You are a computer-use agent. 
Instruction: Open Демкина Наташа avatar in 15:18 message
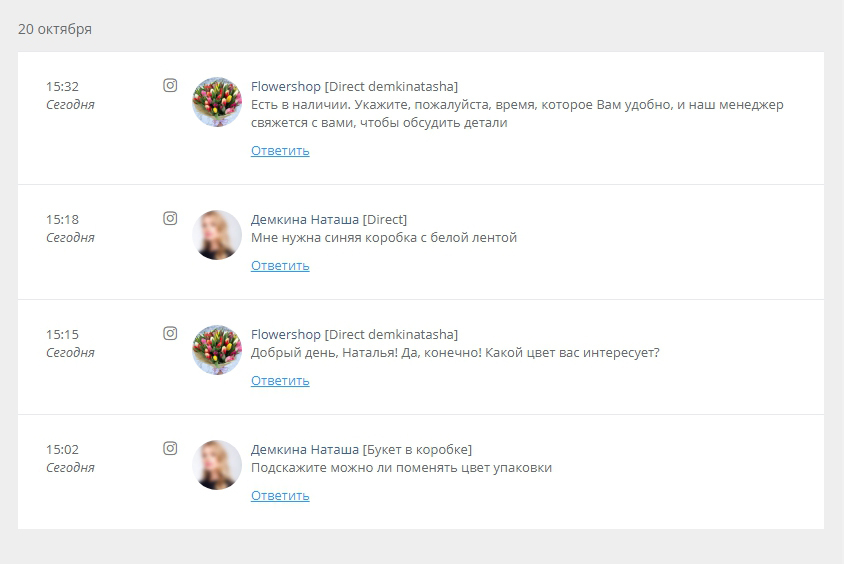coord(217,235)
